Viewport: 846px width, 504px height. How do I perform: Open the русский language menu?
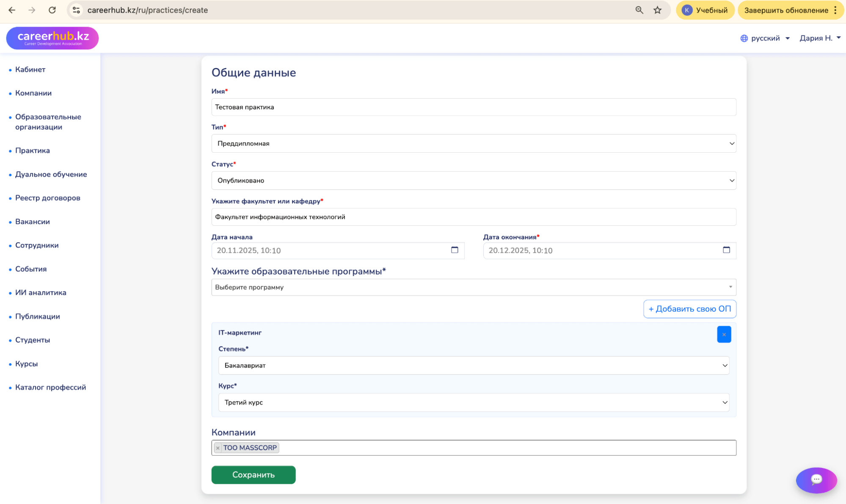tap(765, 38)
